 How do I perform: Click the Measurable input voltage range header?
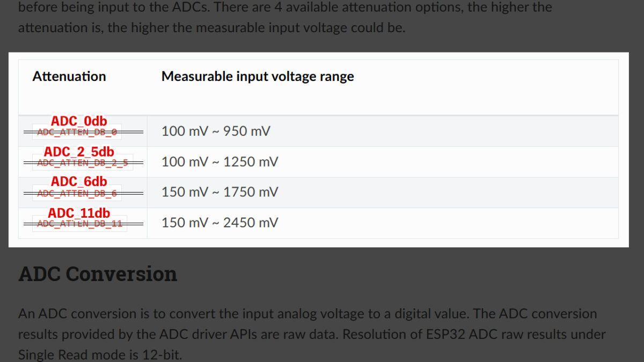pos(258,76)
